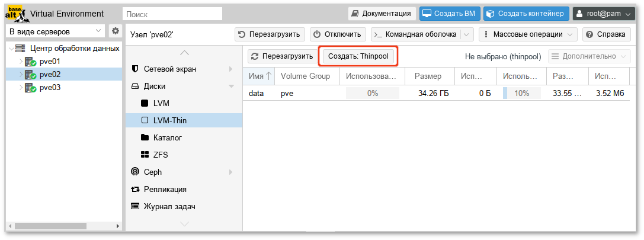Screen dimensions: 644x240
Task: Open Каталог menu entry
Action: [x=184, y=137]
